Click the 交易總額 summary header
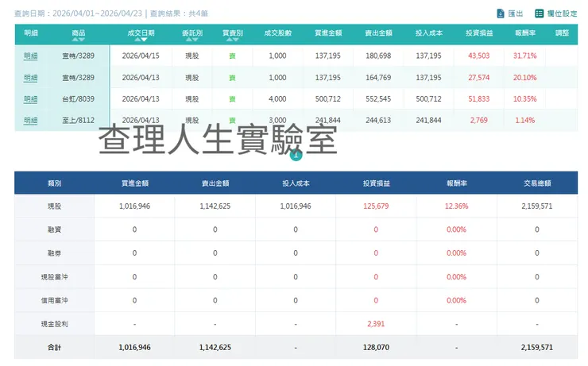 click(537, 183)
